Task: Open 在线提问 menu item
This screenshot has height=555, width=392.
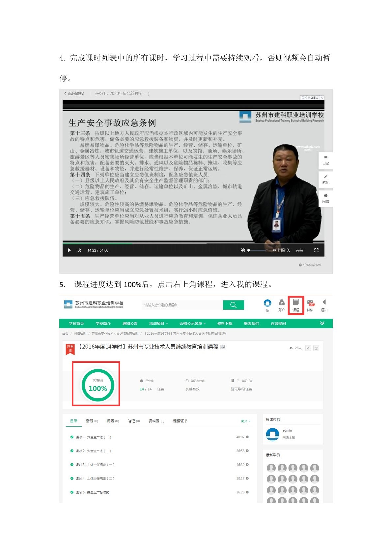Action: tap(278, 324)
